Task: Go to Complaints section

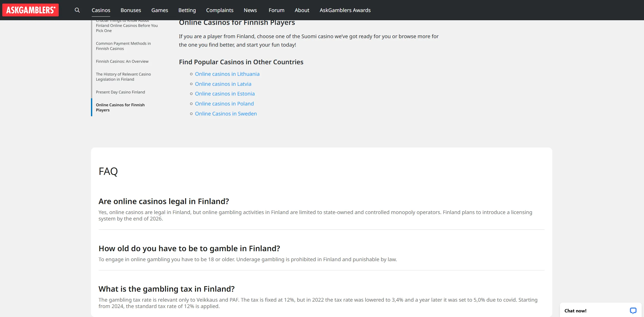Action: [220, 10]
